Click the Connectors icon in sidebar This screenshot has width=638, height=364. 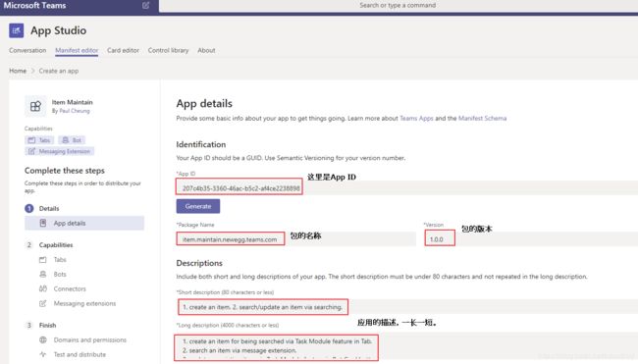coord(43,288)
